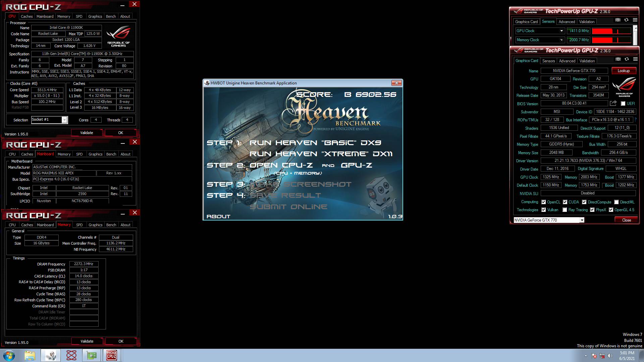Click SUBMIT ONLINE in Heaven window
This screenshot has height=362, width=644.
click(288, 207)
